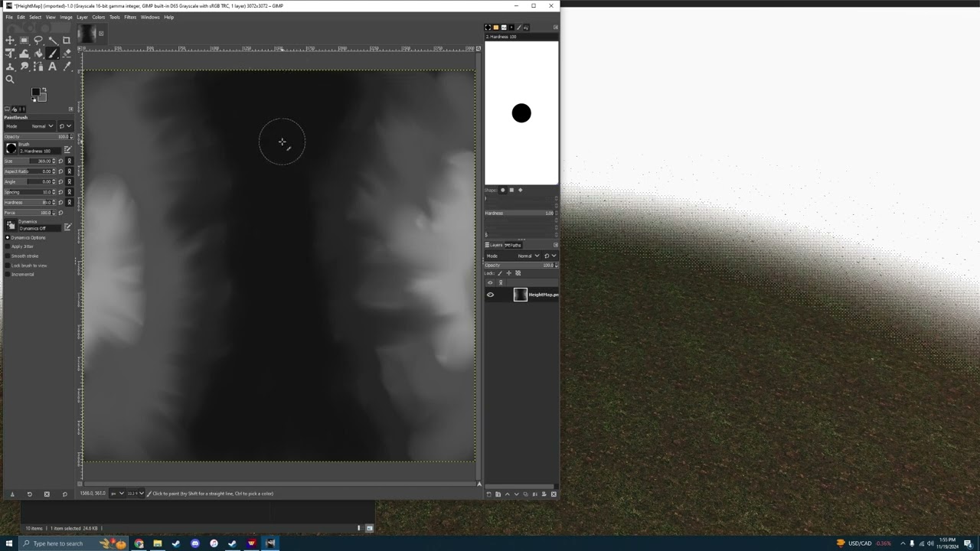Lock pixels using the brush lock icon
The image size is (980, 551).
point(500,273)
